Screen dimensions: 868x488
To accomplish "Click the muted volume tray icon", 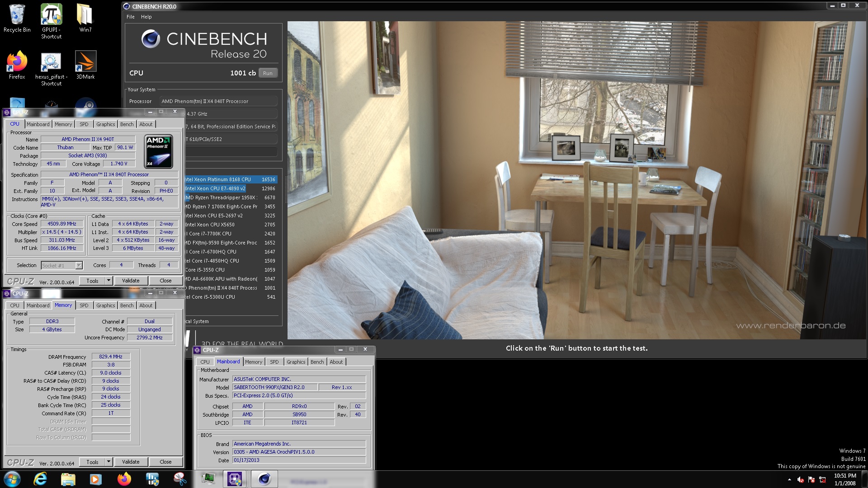I will (801, 479).
